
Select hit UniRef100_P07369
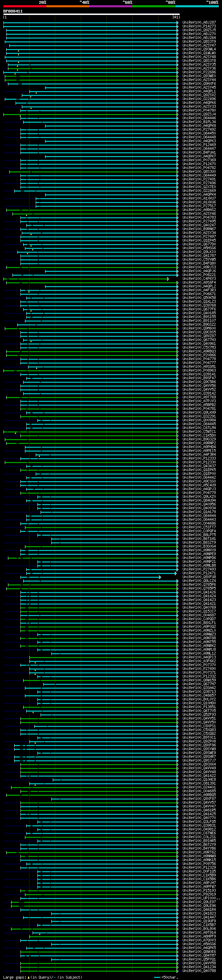click(x=199, y=160)
